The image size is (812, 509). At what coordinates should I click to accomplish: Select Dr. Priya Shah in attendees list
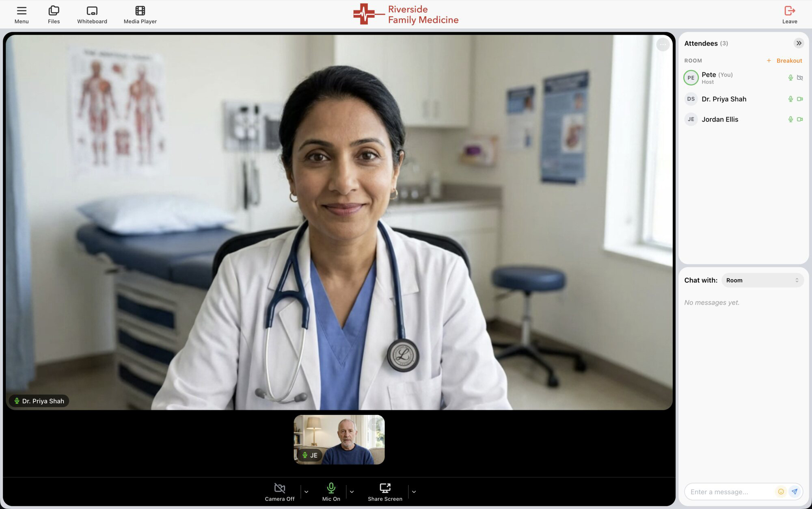[743, 99]
